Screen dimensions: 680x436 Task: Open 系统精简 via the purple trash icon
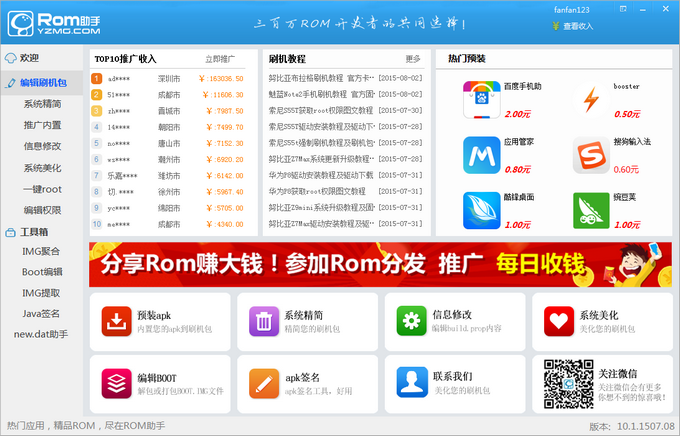tap(265, 321)
